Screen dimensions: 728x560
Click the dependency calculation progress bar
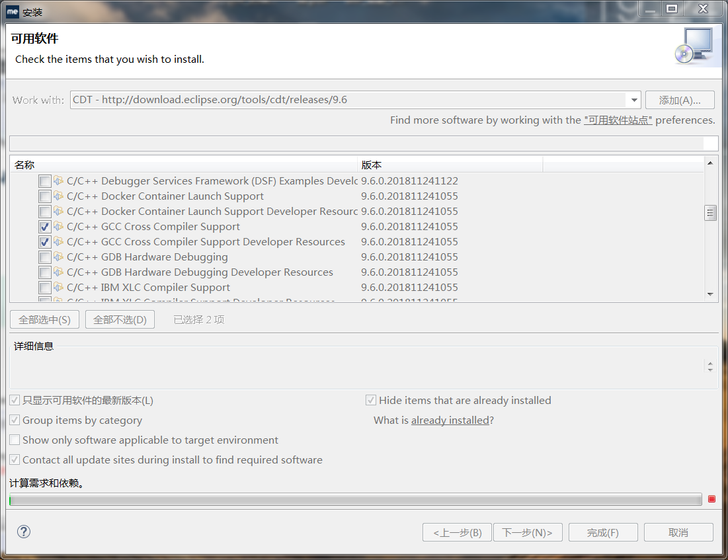pos(354,499)
